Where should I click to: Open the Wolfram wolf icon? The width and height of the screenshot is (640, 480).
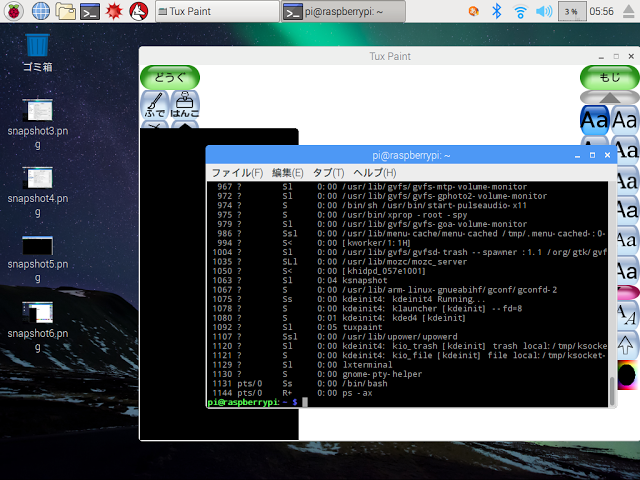pos(139,11)
